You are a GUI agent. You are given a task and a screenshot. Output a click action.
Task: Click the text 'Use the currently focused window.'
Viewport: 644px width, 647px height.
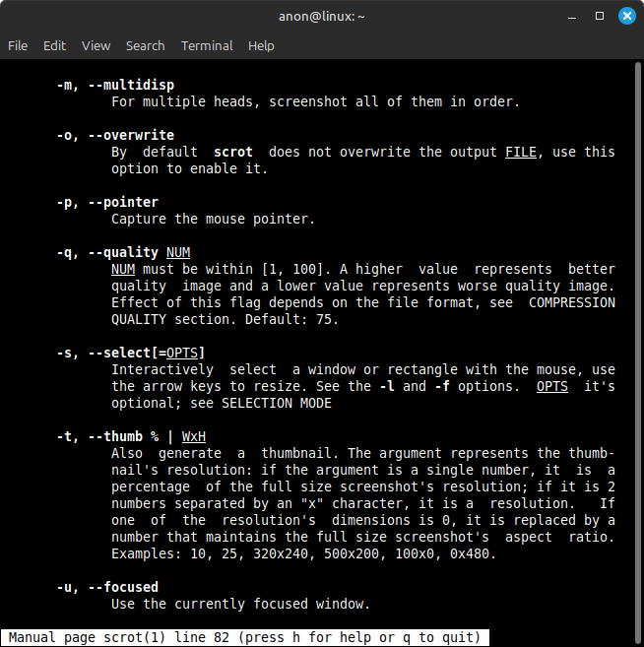[x=240, y=604]
